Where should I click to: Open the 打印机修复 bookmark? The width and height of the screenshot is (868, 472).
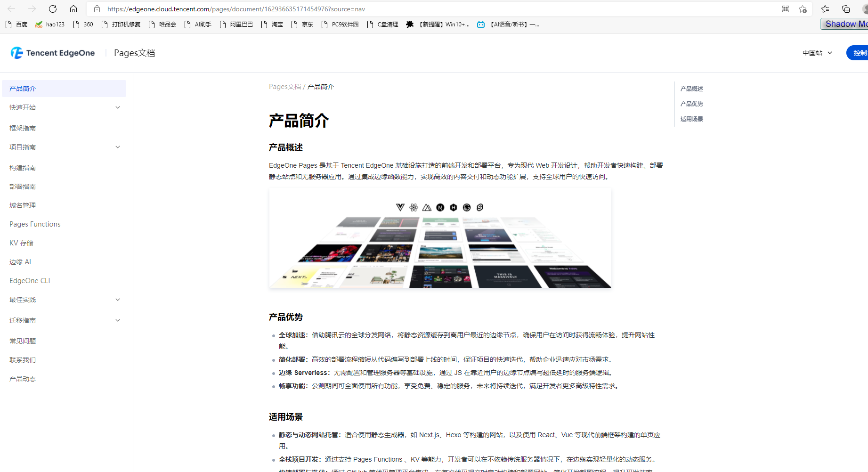pyautogui.click(x=121, y=24)
